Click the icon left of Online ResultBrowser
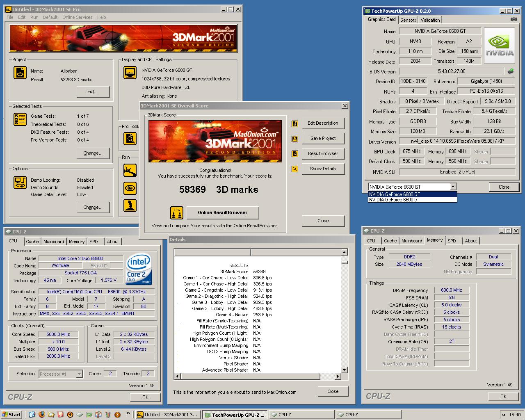 click(x=177, y=212)
